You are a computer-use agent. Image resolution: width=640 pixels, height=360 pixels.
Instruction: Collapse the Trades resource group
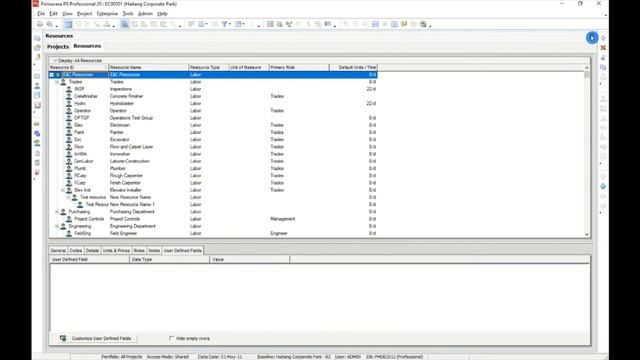pos(57,82)
